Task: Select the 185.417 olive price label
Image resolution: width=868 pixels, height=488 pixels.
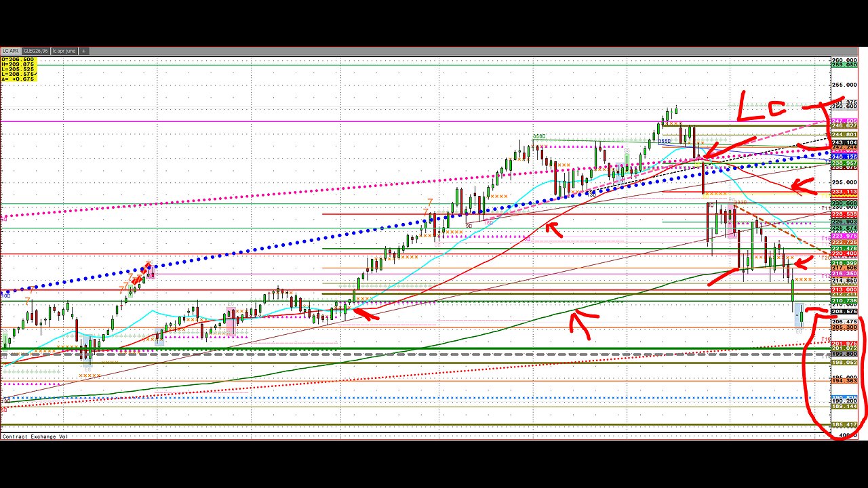Action: [x=844, y=425]
